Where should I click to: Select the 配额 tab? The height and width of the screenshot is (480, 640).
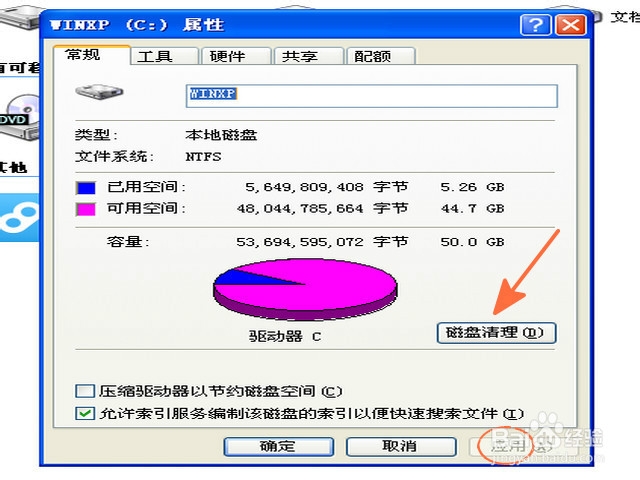[x=381, y=56]
